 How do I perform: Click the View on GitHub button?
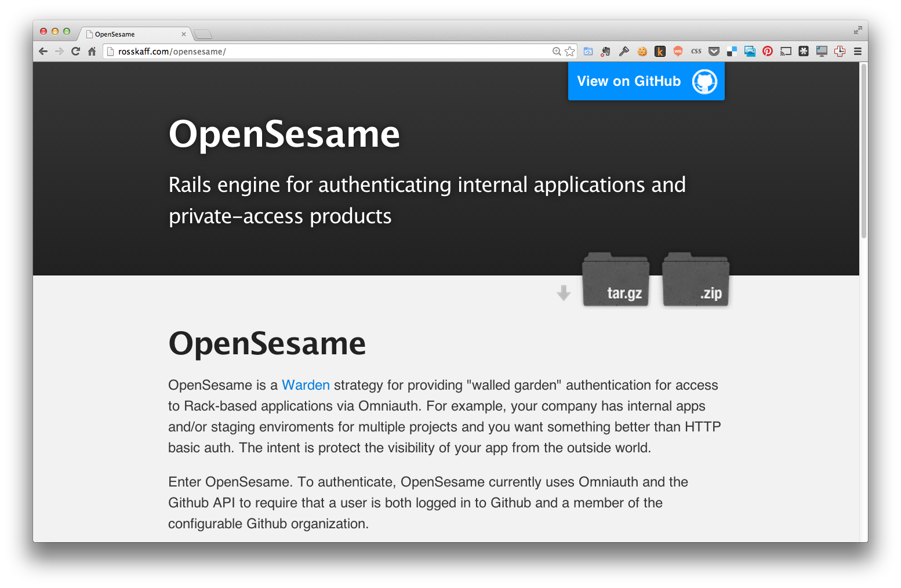click(646, 81)
